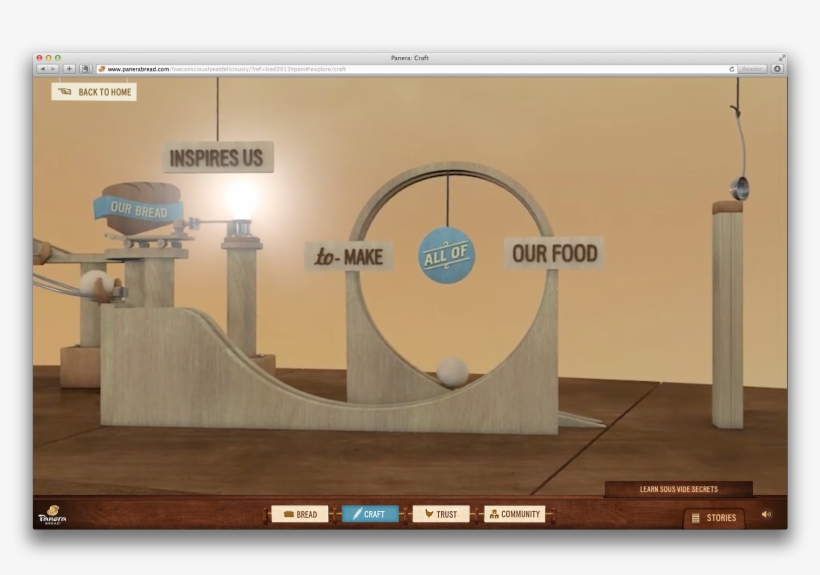The height and width of the screenshot is (575, 820).
Task: Click the white ball in loop
Action: (x=452, y=372)
